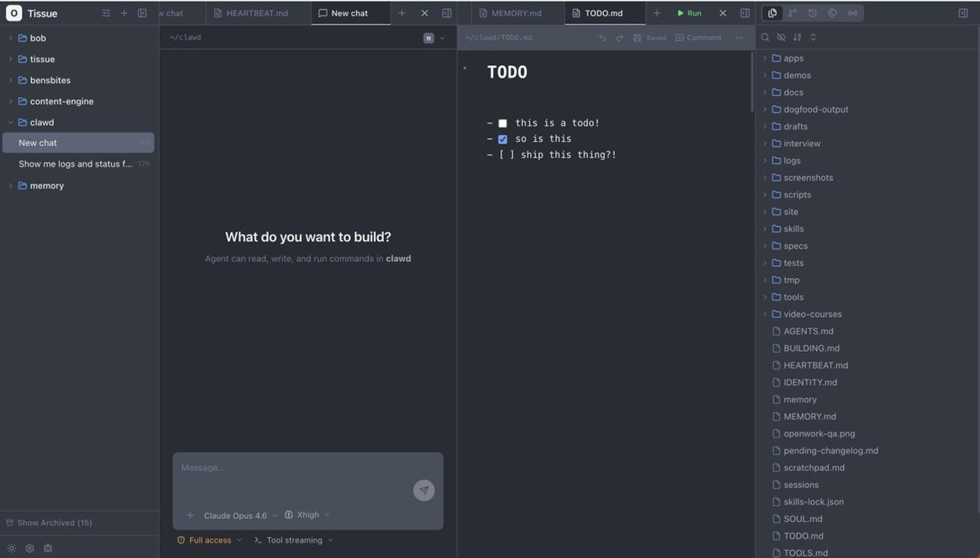Switch to the HEARTBEAT.md tab
The width and height of the screenshot is (980, 558).
click(x=257, y=13)
